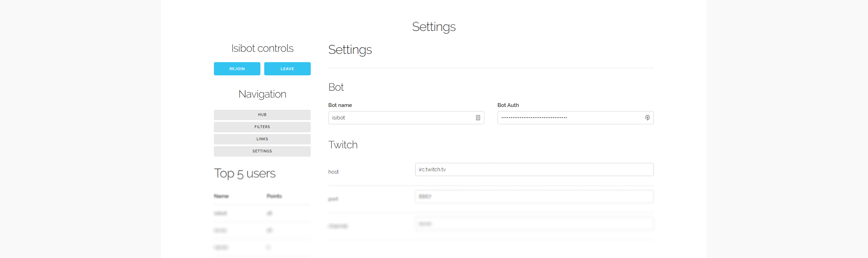Click the password manager icon in Bot Auth

point(648,118)
